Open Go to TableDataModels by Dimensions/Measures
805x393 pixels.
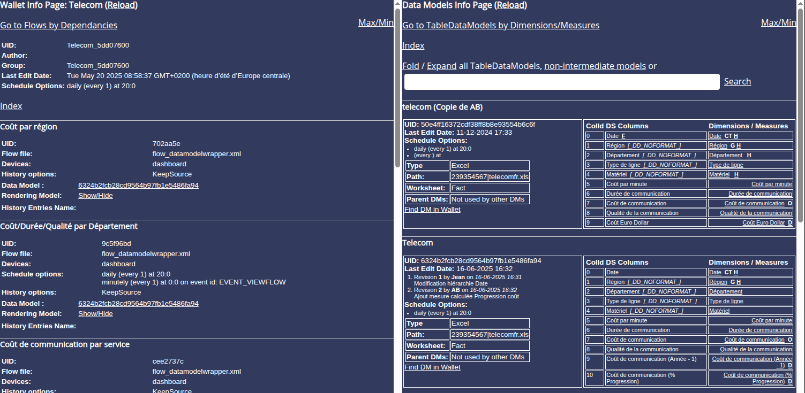501,25
